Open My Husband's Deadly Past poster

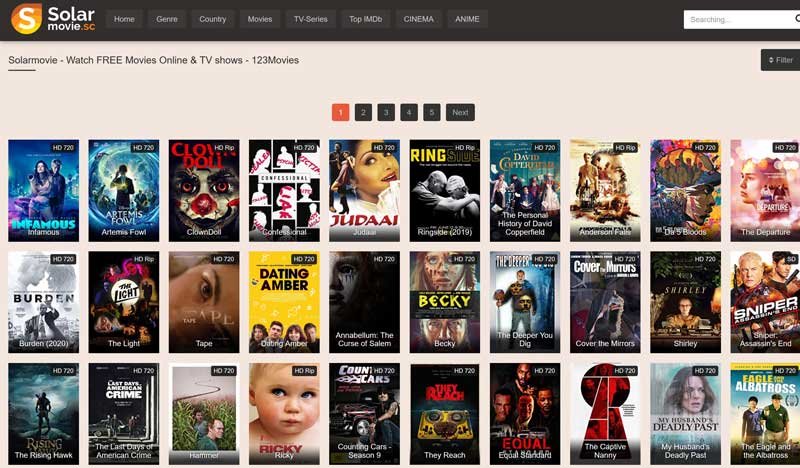coord(686,414)
